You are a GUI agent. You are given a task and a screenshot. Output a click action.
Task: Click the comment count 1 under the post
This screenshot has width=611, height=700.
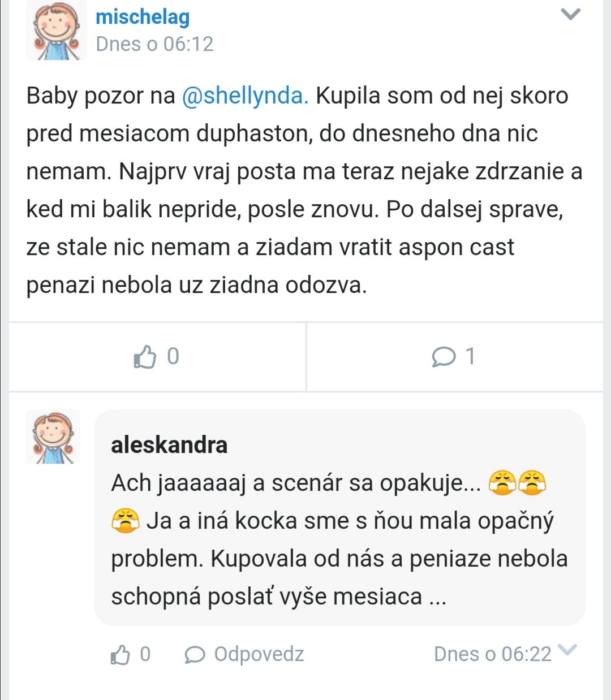click(x=470, y=356)
